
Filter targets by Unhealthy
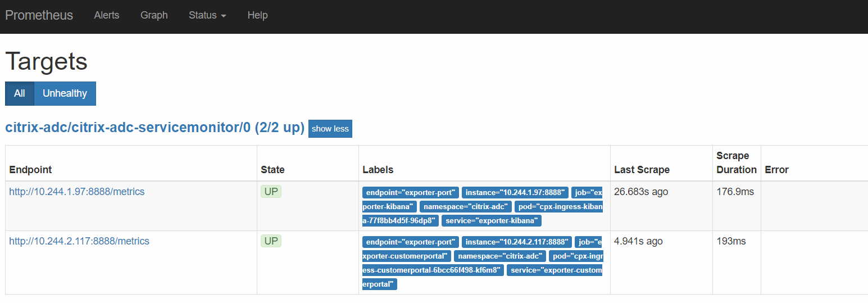tap(65, 93)
